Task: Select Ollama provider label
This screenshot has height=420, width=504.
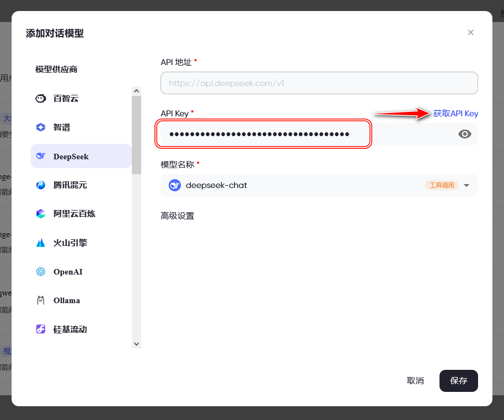Action: (x=67, y=300)
